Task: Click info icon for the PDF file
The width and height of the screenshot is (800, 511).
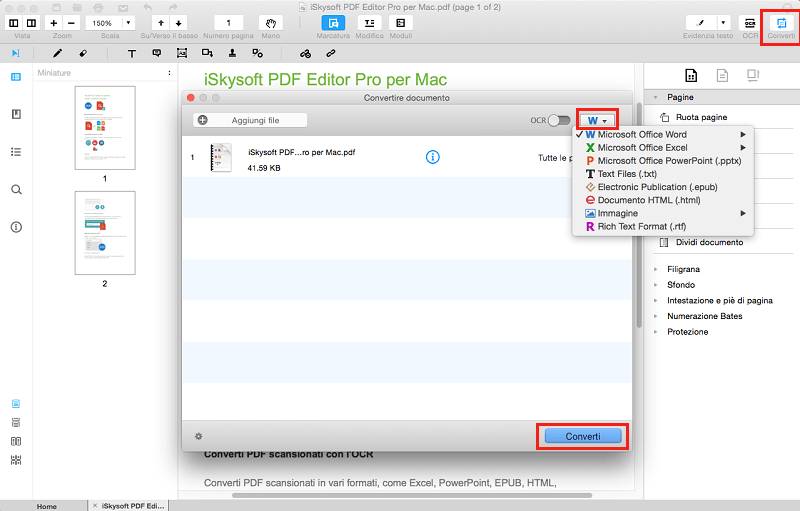Action: [x=433, y=157]
